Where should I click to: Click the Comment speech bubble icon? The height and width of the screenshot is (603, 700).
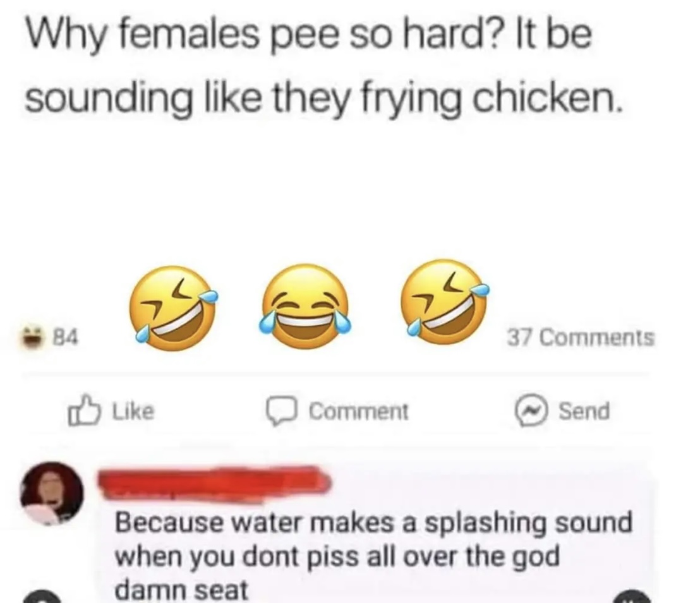click(282, 411)
